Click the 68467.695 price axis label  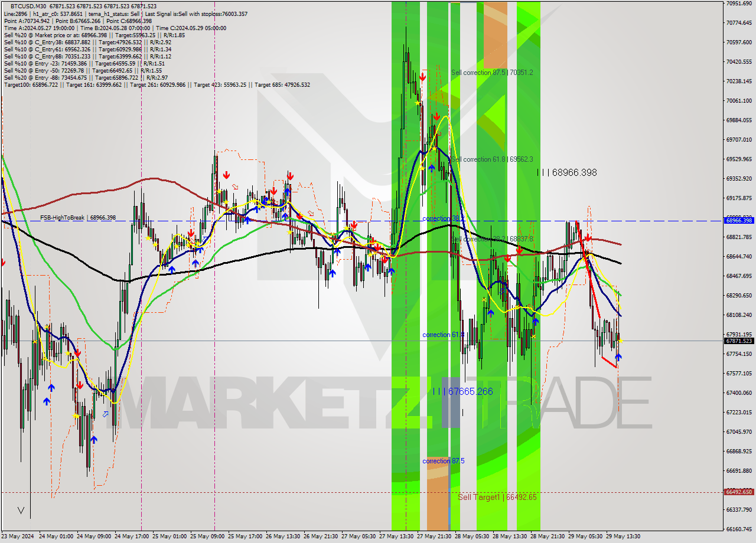[x=739, y=276]
